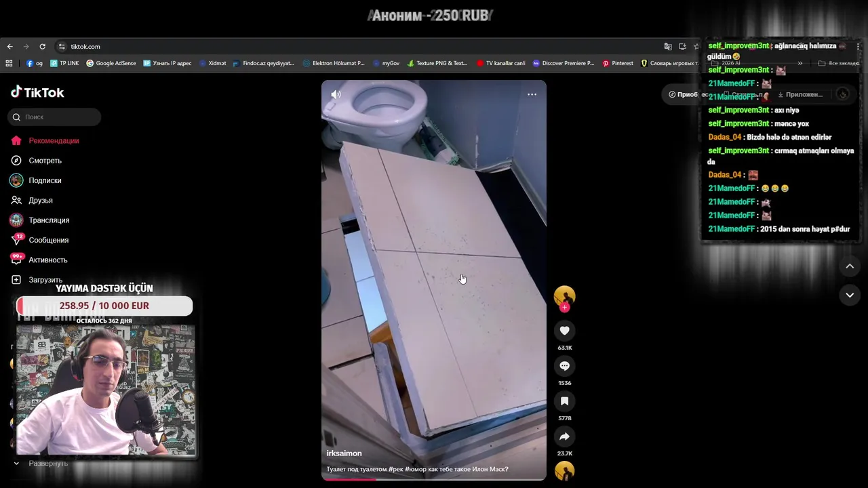The height and width of the screenshot is (488, 868).
Task: Open the Pinterest bookmark
Action: 618,63
